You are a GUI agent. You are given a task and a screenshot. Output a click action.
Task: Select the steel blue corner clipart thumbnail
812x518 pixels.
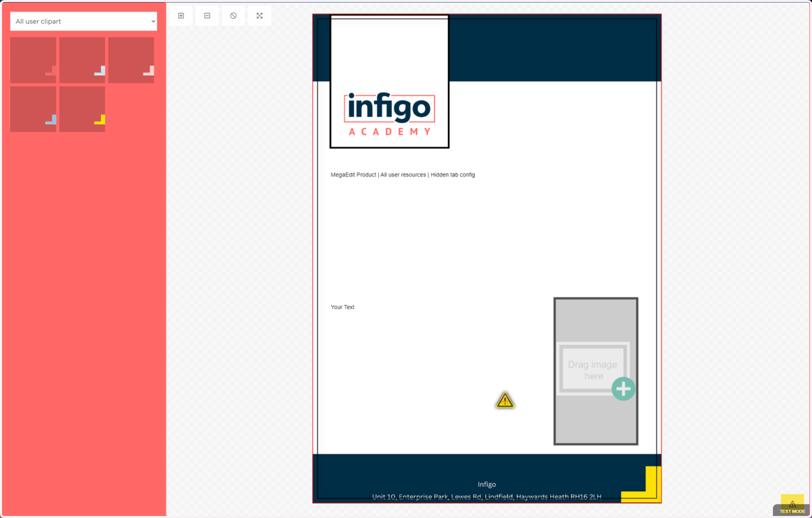pos(33,109)
